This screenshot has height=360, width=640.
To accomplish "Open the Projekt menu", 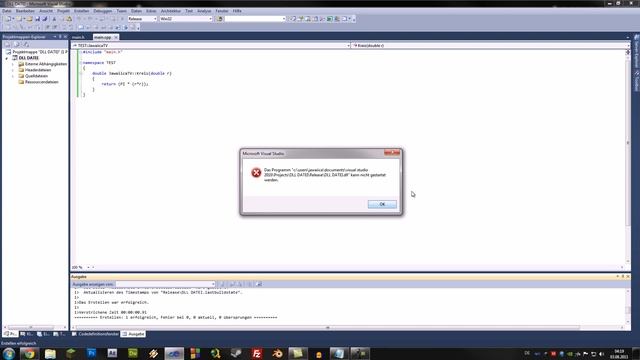I will pos(63,11).
